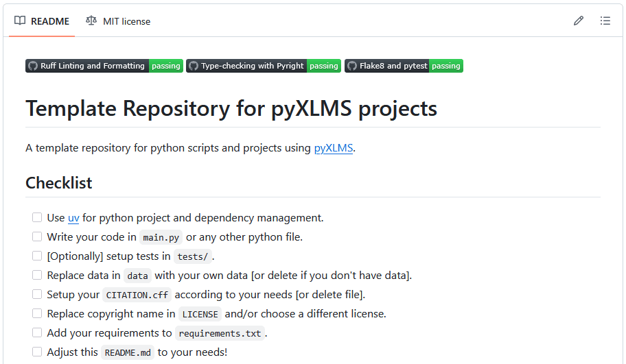Check the 'Replace copyright name in LICENSE' checkbox
Screen dimensions: 626x364
[x=37, y=313]
